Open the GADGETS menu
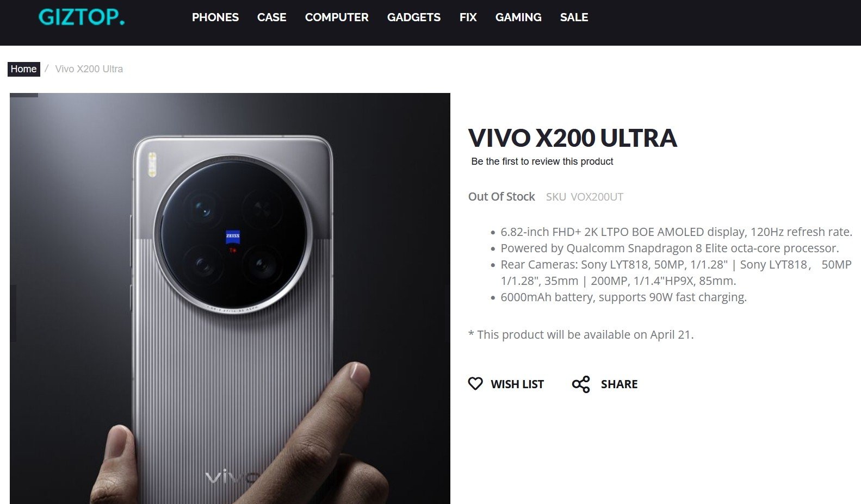This screenshot has height=504, width=861. click(x=414, y=17)
